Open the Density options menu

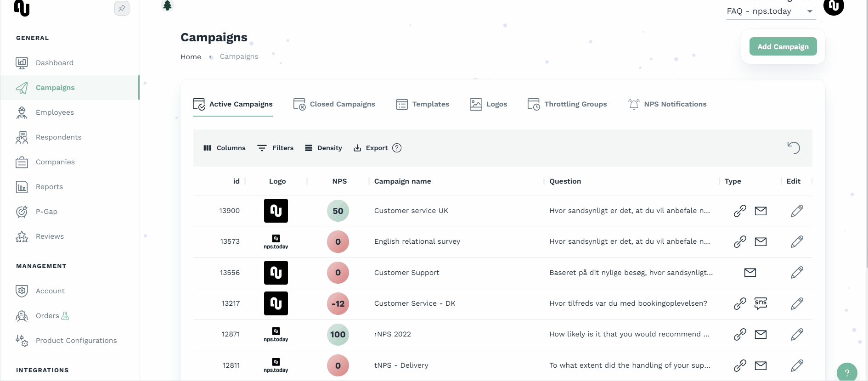tap(324, 148)
